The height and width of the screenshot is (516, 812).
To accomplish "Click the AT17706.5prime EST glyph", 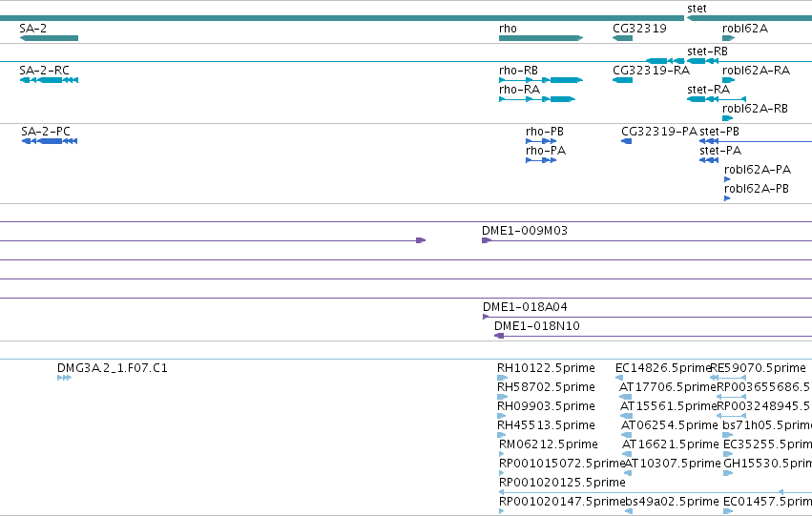I will (626, 397).
